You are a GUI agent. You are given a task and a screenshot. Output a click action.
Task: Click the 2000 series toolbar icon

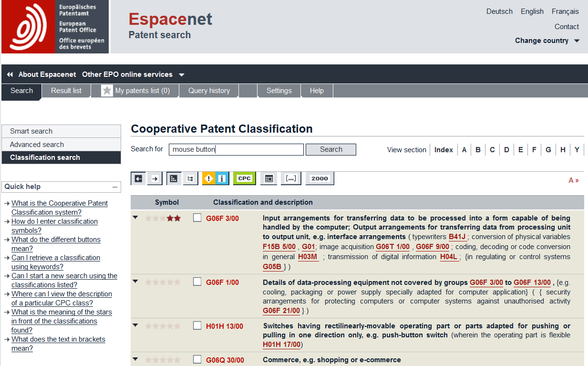(320, 178)
